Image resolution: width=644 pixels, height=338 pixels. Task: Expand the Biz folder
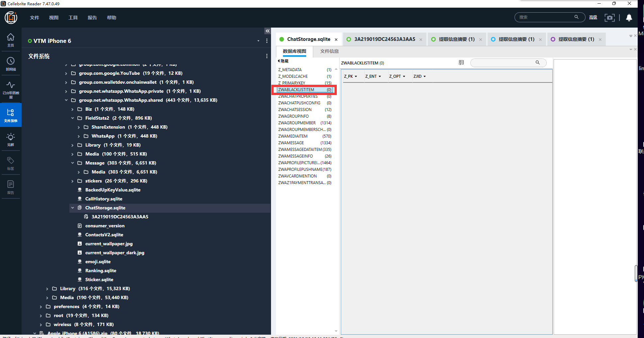(72, 109)
